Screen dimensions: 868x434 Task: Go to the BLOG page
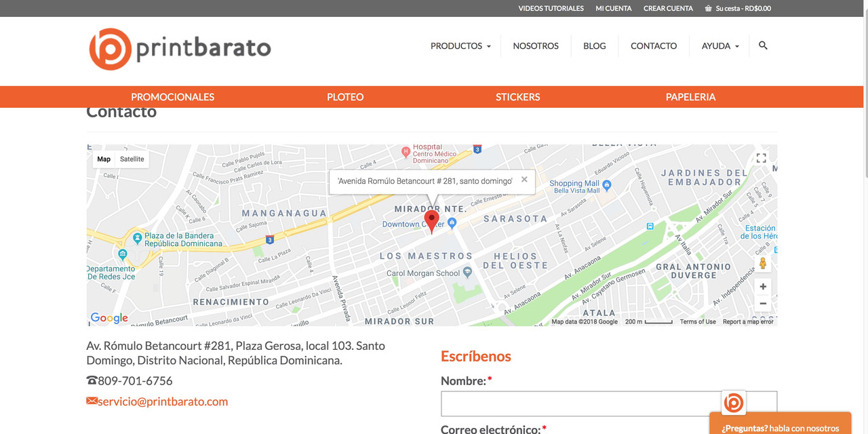coord(595,46)
